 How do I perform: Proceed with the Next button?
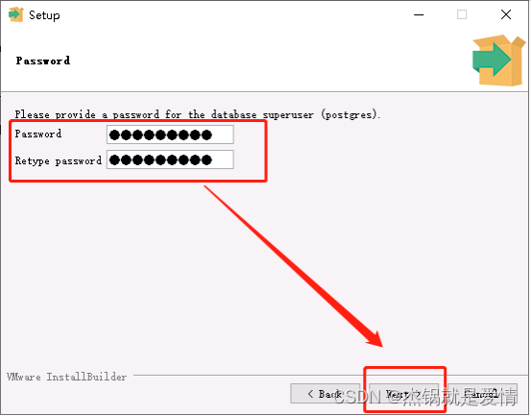click(x=403, y=394)
